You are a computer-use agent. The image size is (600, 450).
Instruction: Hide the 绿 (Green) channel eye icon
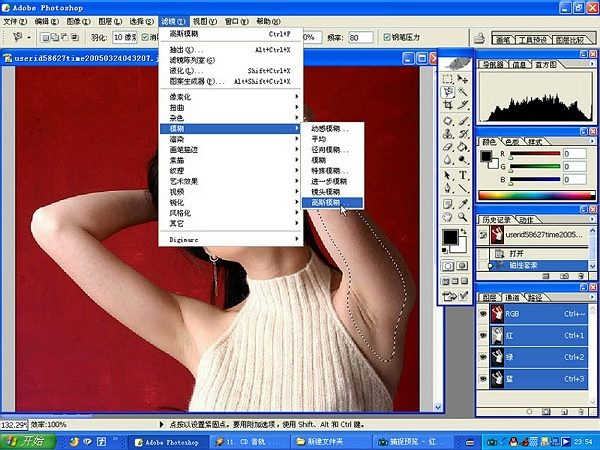483,357
